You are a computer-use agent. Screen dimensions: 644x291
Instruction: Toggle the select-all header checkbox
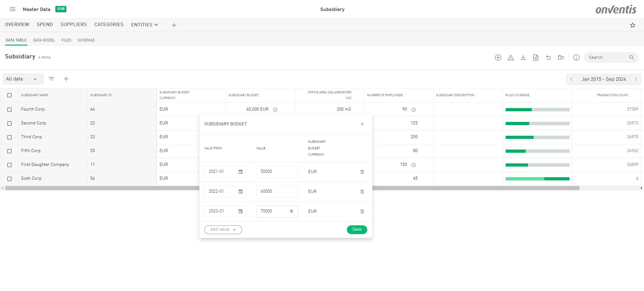pyautogui.click(x=9, y=95)
